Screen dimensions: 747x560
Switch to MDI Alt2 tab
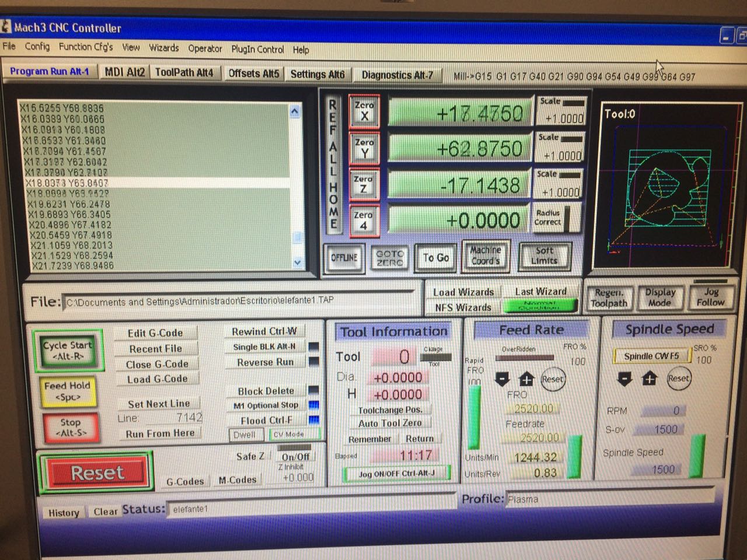pyautogui.click(x=125, y=72)
